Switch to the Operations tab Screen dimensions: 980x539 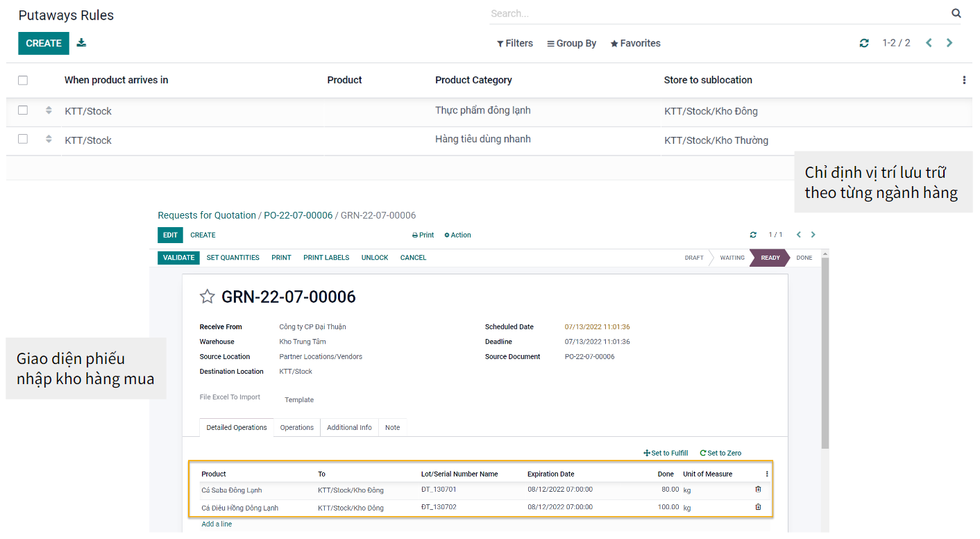click(x=296, y=428)
